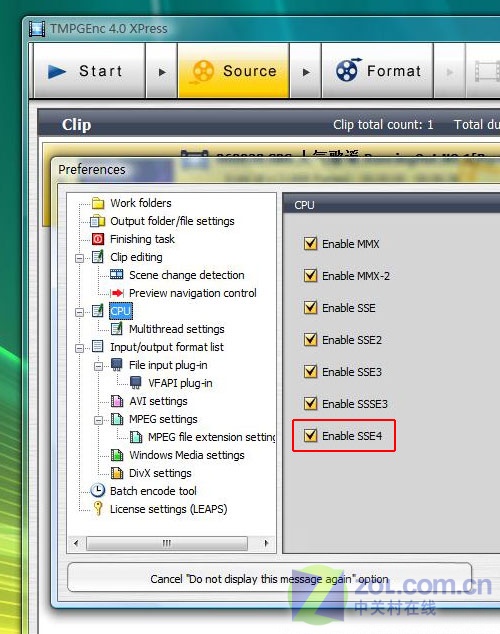This screenshot has height=634, width=500.
Task: Click the Output folder/file settings icon
Action: [98, 221]
